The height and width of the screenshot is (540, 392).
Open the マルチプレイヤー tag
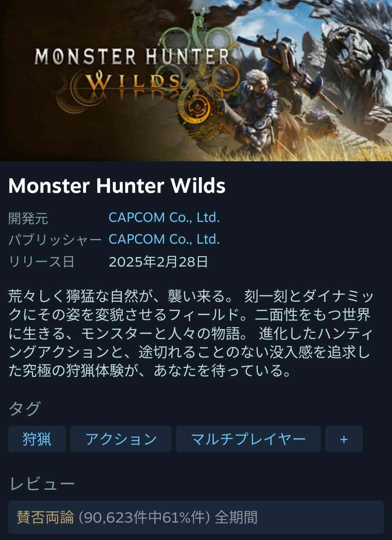tap(248, 439)
